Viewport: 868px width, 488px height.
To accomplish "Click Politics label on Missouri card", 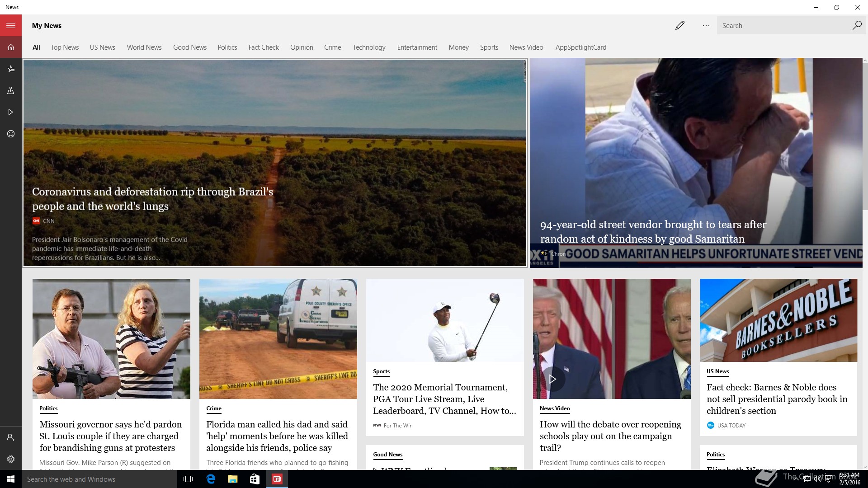I will [x=48, y=408].
